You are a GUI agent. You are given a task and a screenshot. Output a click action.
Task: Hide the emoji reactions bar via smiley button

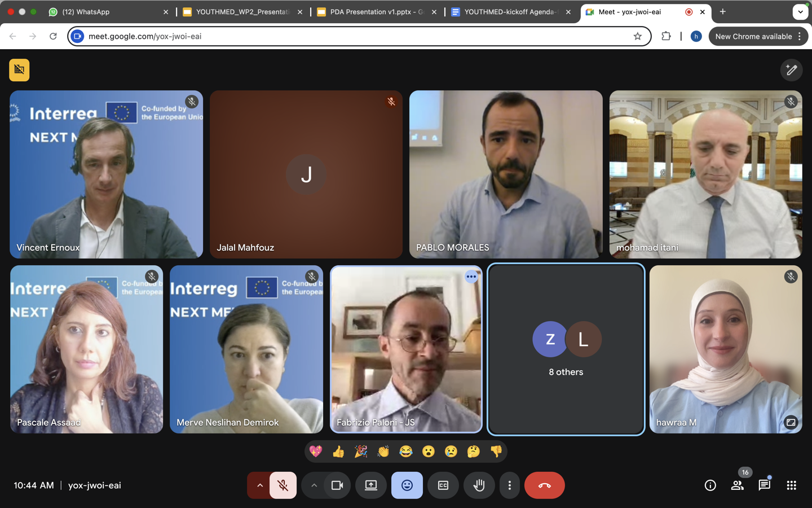click(x=407, y=485)
